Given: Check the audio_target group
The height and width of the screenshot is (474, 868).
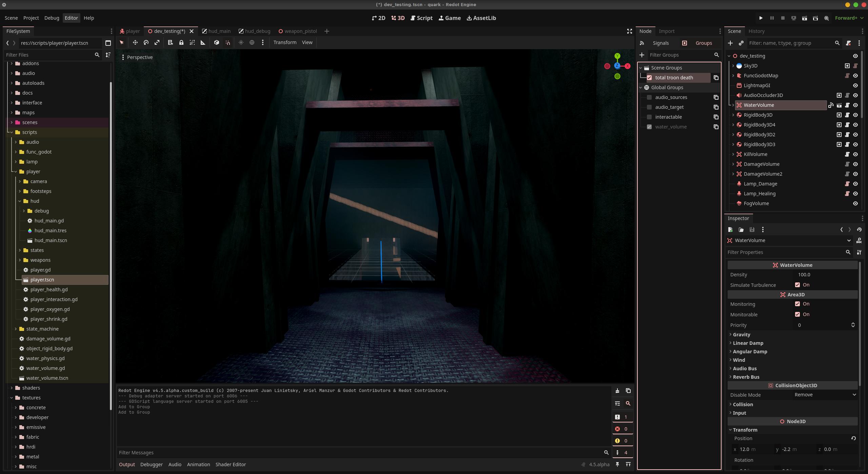Looking at the screenshot, I should [649, 107].
